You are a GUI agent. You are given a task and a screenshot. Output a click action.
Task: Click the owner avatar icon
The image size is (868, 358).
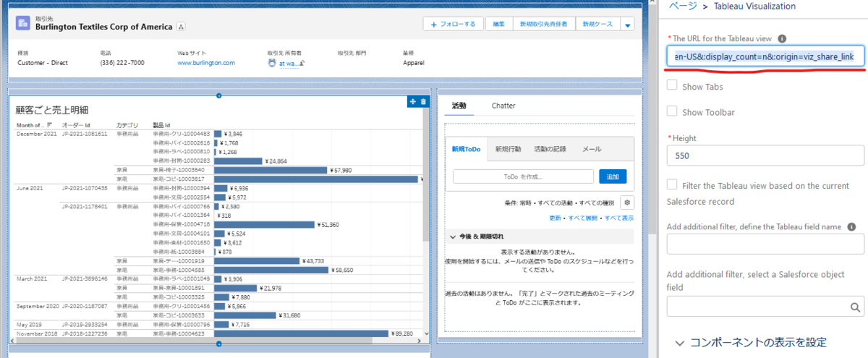271,63
